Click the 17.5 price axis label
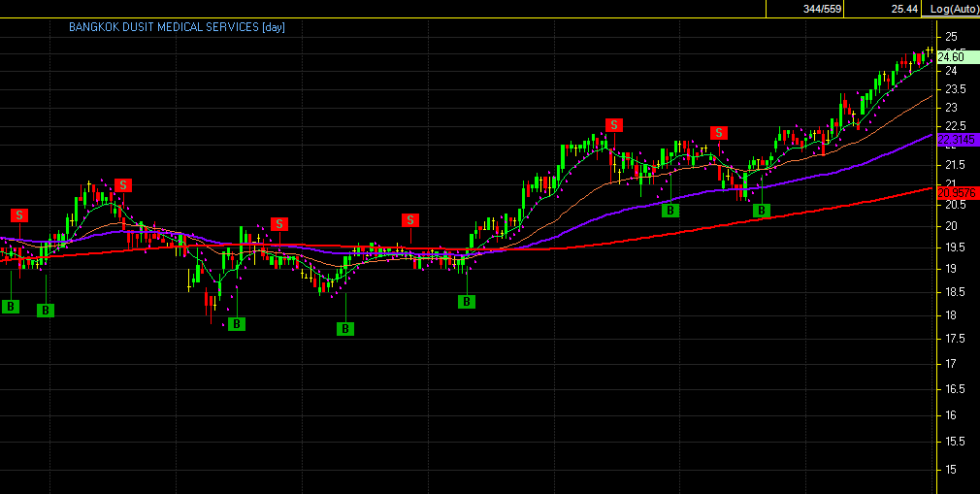The height and width of the screenshot is (494, 980). pos(956,339)
